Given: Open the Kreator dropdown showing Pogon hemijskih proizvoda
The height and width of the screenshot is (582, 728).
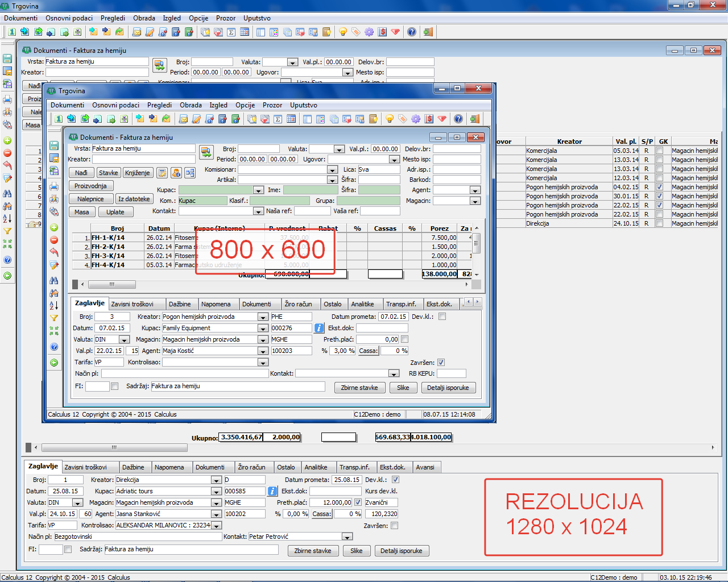Looking at the screenshot, I should 263,317.
